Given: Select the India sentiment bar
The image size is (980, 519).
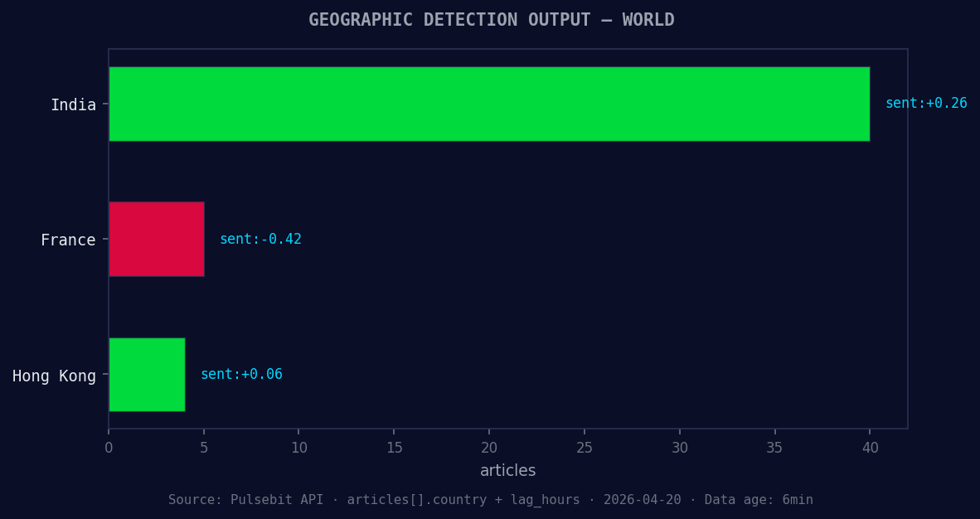Looking at the screenshot, I should (489, 104).
